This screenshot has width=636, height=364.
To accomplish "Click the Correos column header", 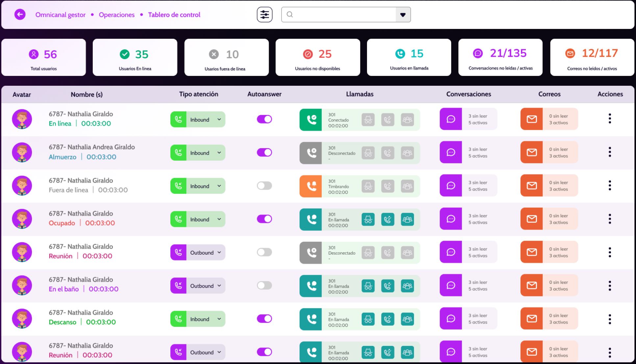I will 549,94.
